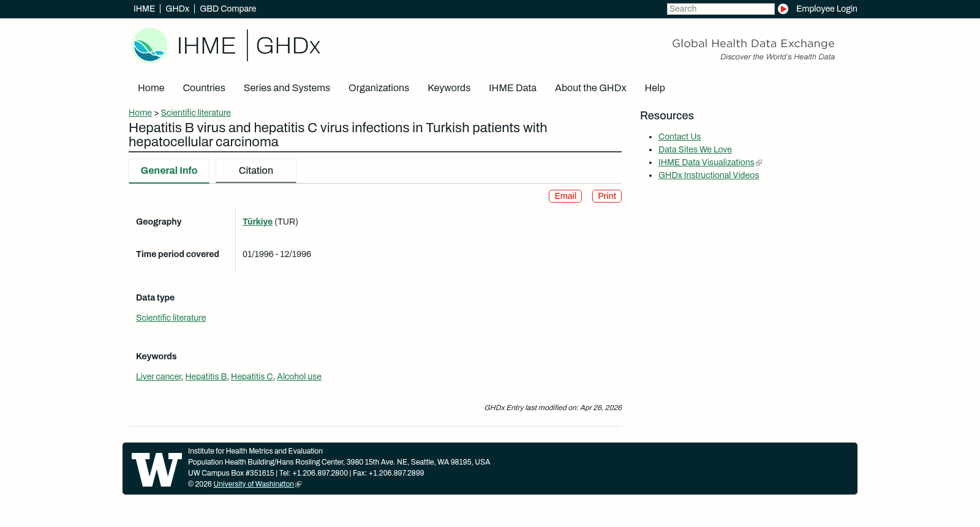This screenshot has height=527, width=980.
Task: Open the Organizations menu item
Action: [x=379, y=88]
